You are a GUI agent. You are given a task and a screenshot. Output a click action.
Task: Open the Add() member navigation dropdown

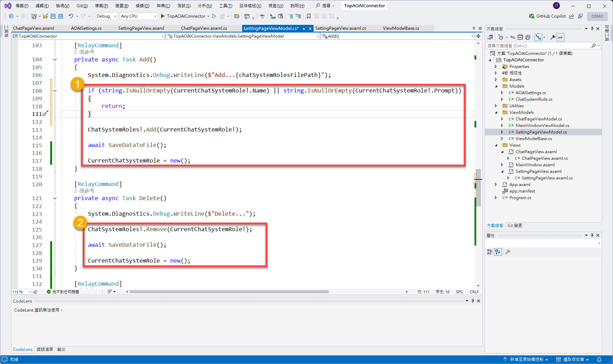coord(398,36)
